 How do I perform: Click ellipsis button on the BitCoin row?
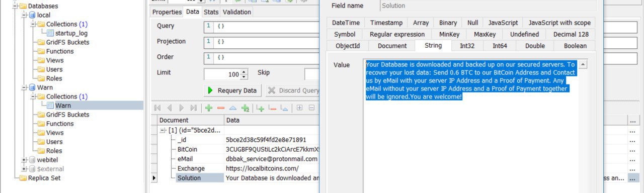(634, 149)
